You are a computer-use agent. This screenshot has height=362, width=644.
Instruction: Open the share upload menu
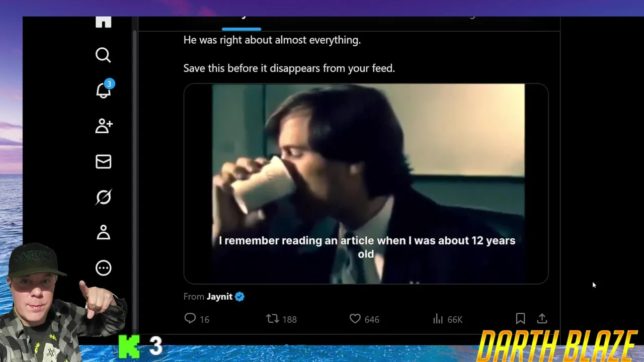point(542,318)
